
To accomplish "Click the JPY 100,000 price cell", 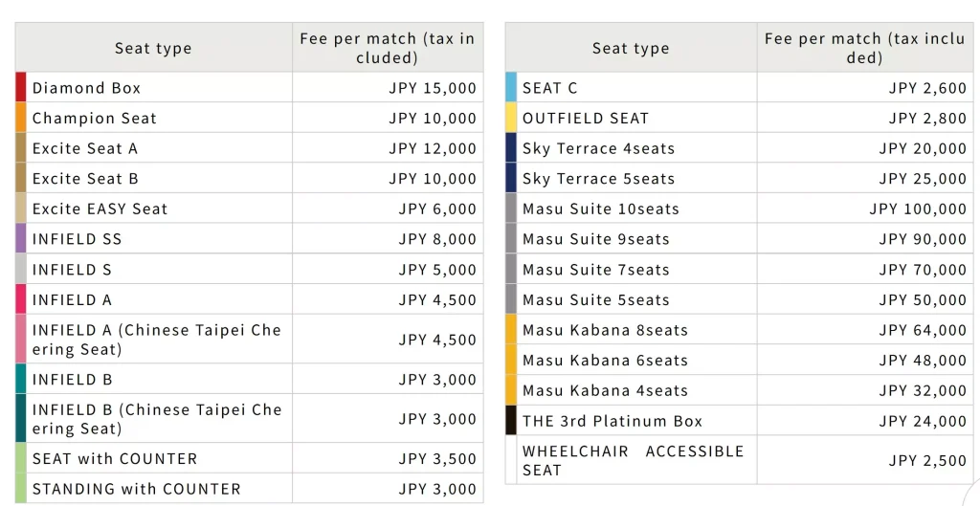I will point(918,209).
